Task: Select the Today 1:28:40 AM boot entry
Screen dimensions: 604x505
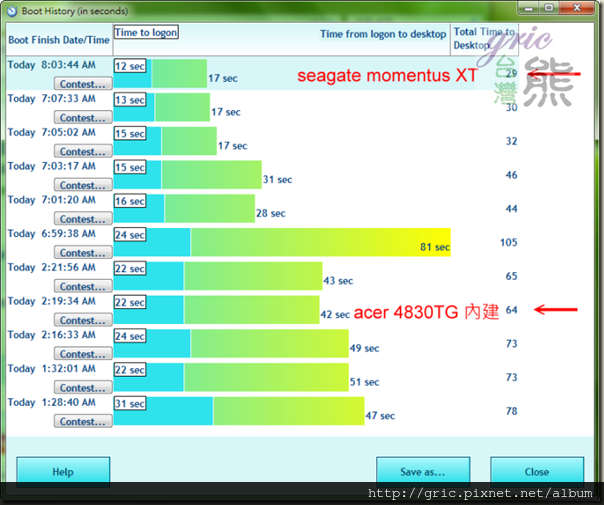Action: pyautogui.click(x=52, y=402)
